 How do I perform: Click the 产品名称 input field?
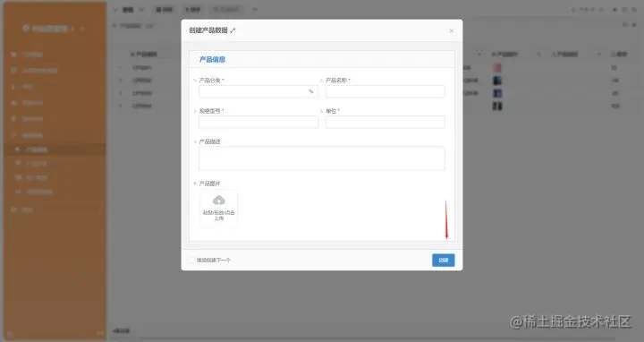pos(385,91)
